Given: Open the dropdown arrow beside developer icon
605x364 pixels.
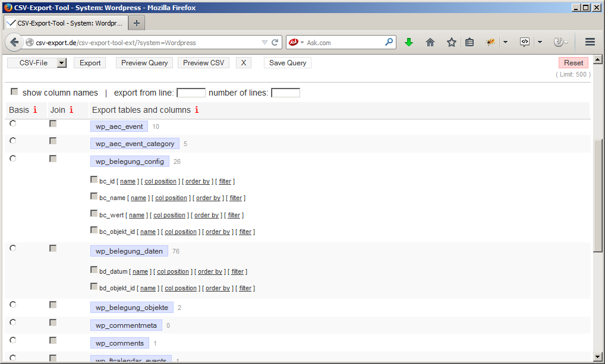Looking at the screenshot, I should pyautogui.click(x=540, y=42).
